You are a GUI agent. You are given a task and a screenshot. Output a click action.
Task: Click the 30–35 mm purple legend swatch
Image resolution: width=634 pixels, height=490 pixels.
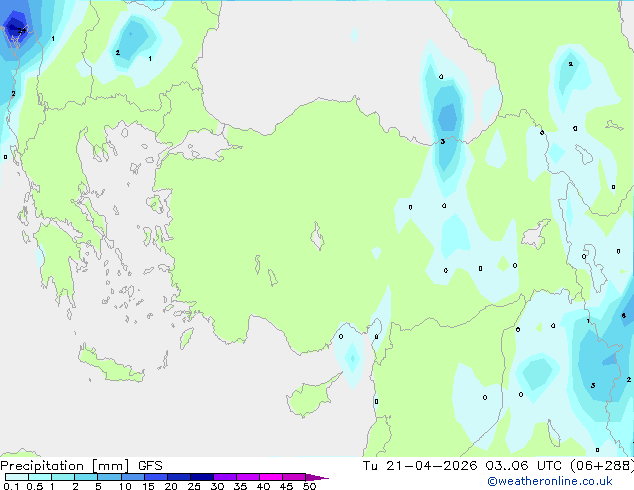click(225, 477)
